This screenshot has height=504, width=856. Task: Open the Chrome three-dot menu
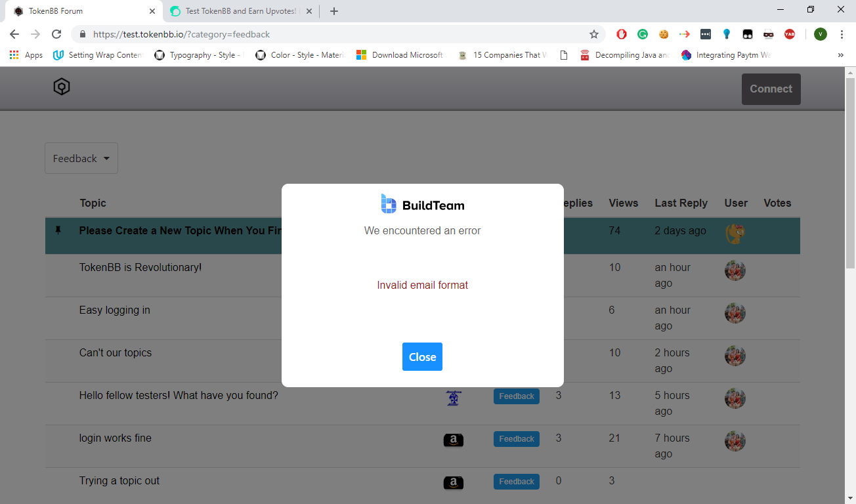coord(842,34)
